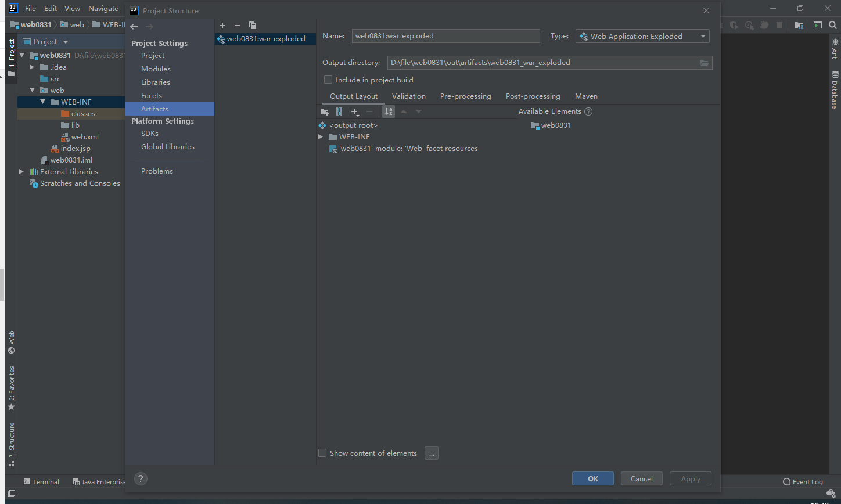Collapse the web folder in project tree

pyautogui.click(x=33, y=91)
